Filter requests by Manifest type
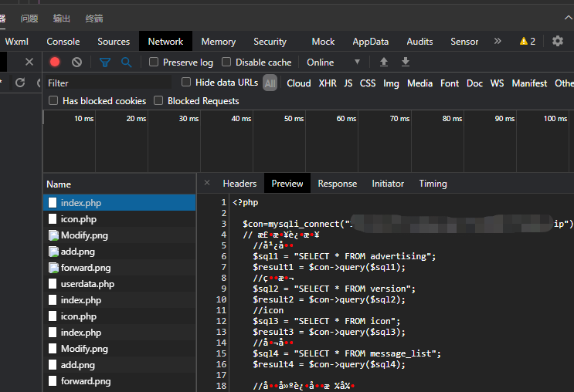Image resolution: width=574 pixels, height=392 pixels. tap(529, 83)
